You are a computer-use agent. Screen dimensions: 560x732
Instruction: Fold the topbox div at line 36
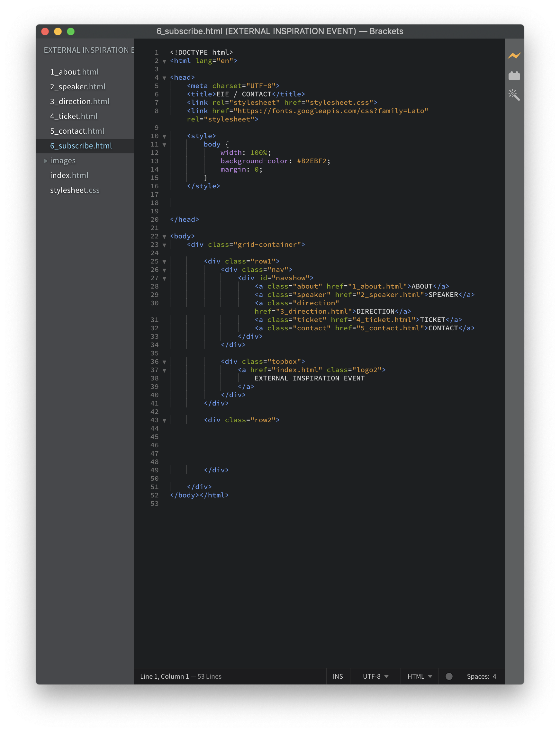pos(164,362)
